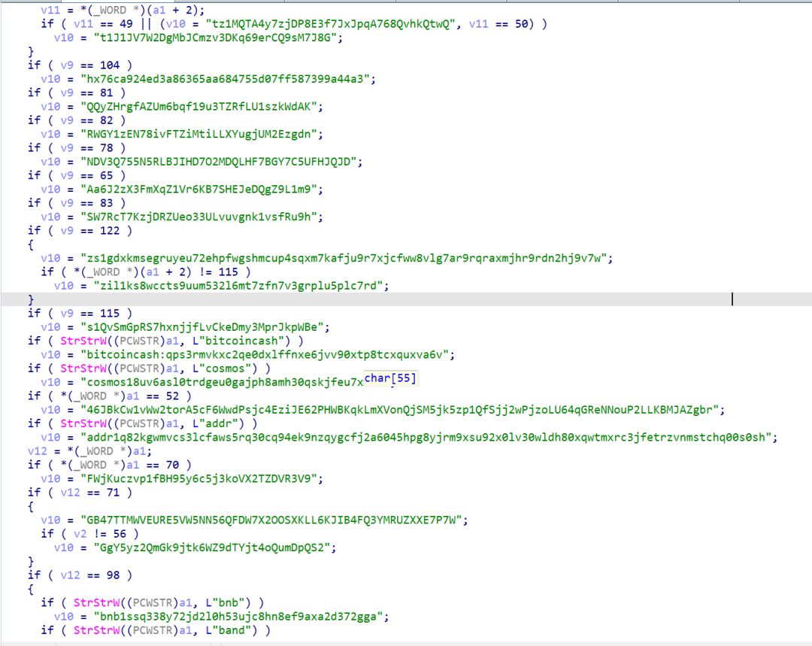Select the long string beginning "zs1gdxkmsegruyeu"
This screenshot has height=646, width=812.
click(345, 258)
